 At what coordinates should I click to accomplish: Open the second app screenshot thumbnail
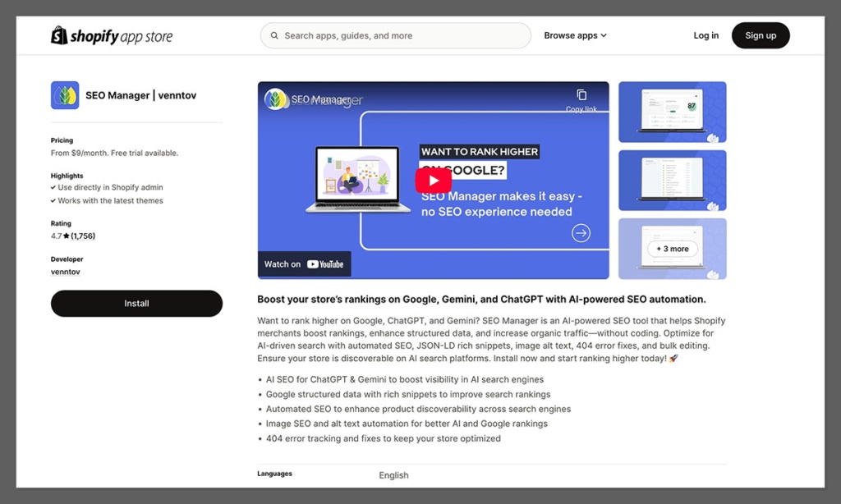coord(672,181)
